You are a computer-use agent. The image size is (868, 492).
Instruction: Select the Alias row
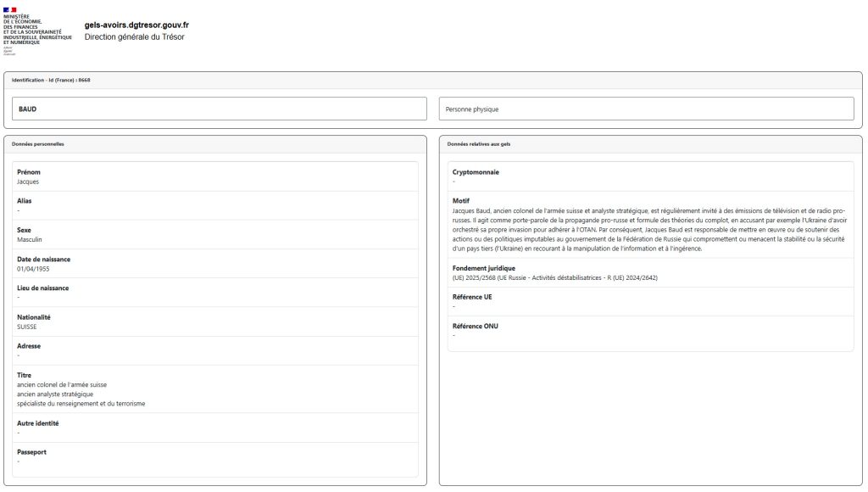(215, 205)
